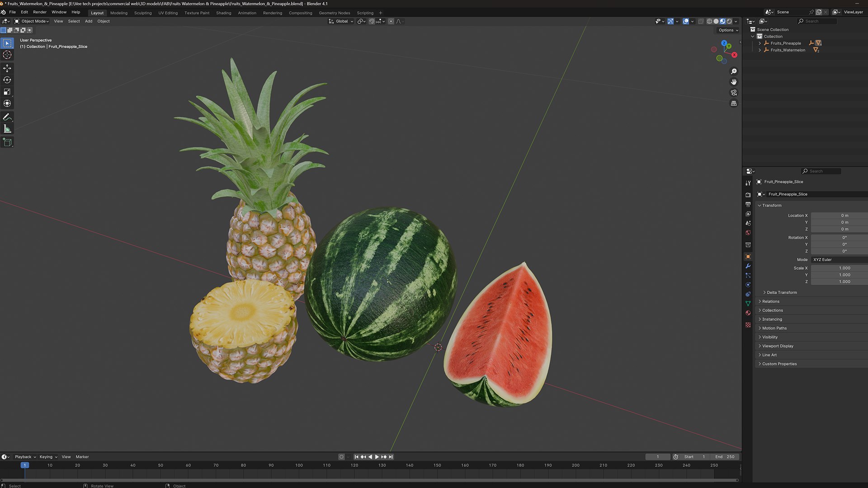This screenshot has height=488, width=868.
Task: Switch to Wireframe viewport shading
Action: 709,21
